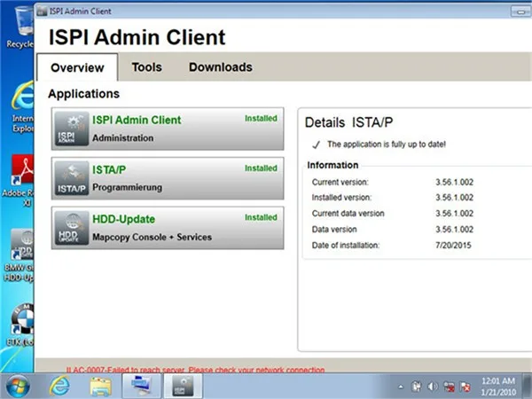Click the Date of installation label
This screenshot has height=399, width=532.
[x=346, y=245]
